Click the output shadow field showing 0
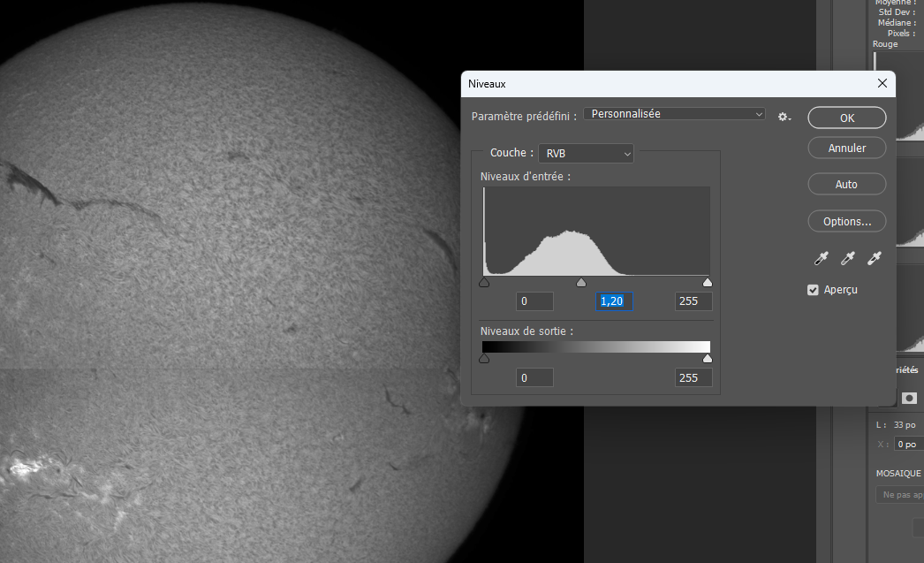Image resolution: width=924 pixels, height=563 pixels. click(x=535, y=378)
